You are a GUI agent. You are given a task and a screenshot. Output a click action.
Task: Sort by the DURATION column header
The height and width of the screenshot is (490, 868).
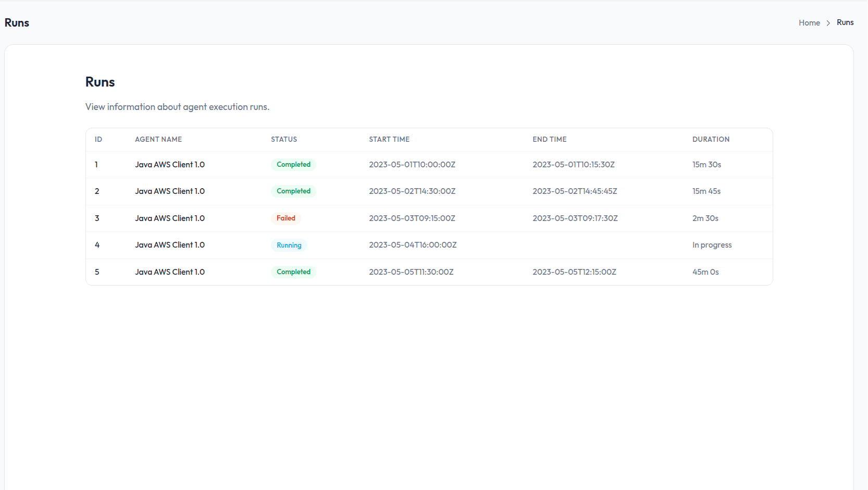pyautogui.click(x=711, y=139)
